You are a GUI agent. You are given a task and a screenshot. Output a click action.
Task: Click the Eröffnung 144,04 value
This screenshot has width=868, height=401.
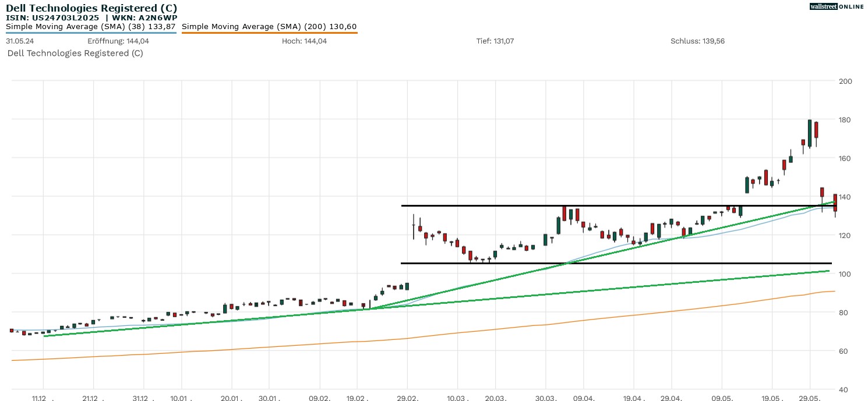[118, 41]
